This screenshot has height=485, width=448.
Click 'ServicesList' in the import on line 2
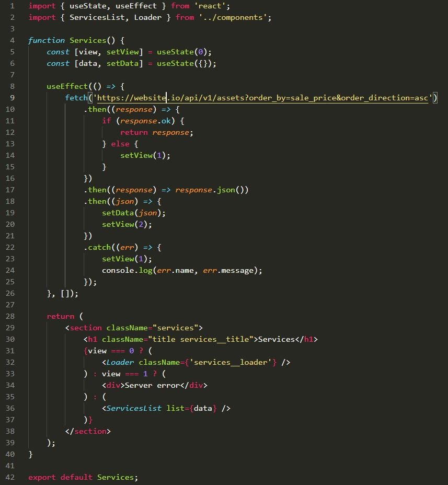point(97,17)
